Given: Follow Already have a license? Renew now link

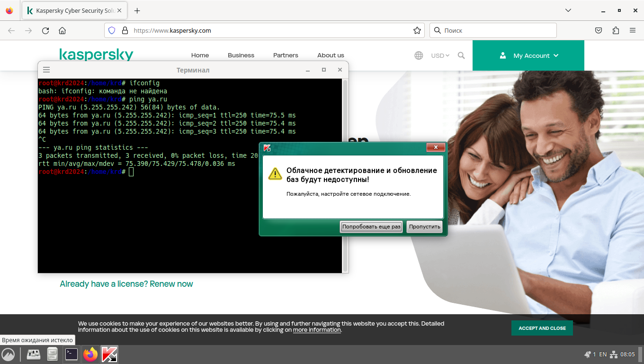Looking at the screenshot, I should click(x=126, y=284).
